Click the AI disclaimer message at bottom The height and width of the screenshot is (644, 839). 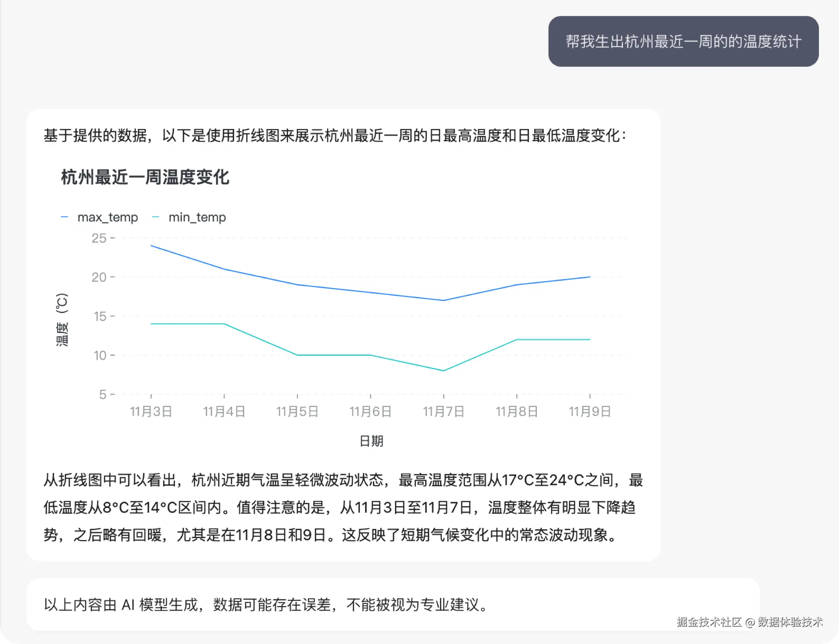(266, 605)
